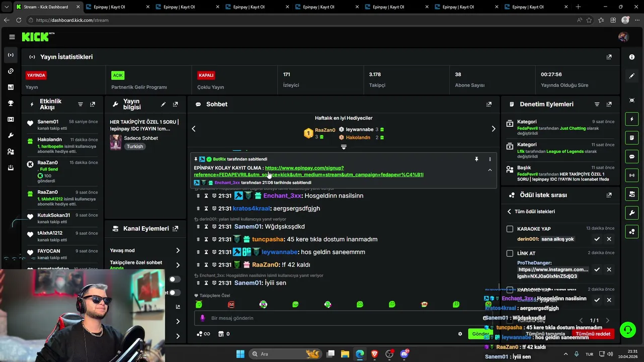Open the profile avatar at top right
The height and width of the screenshot is (362, 644).
(623, 37)
